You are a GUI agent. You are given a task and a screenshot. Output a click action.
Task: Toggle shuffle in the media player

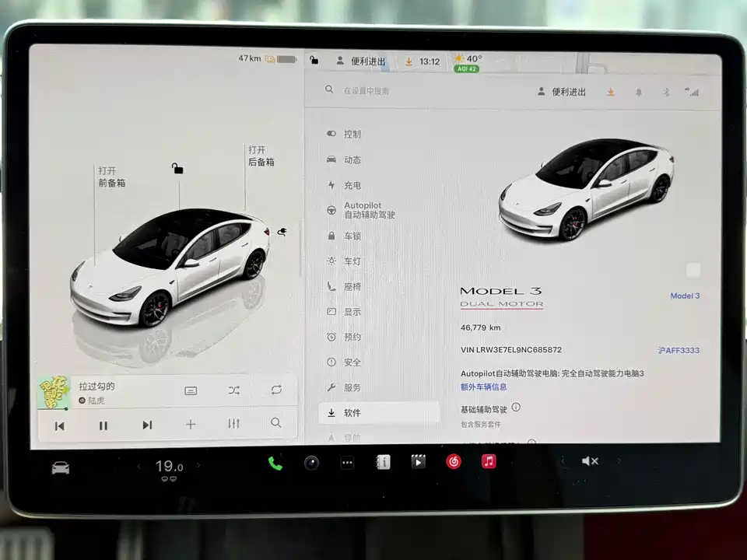233,390
